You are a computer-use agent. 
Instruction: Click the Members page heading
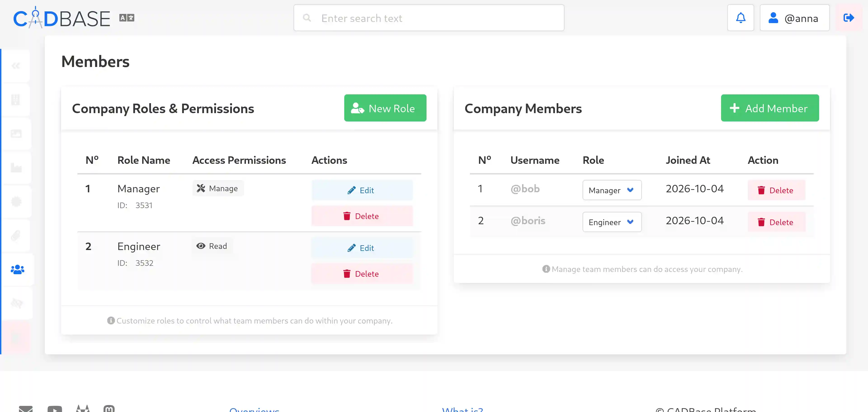tap(95, 61)
